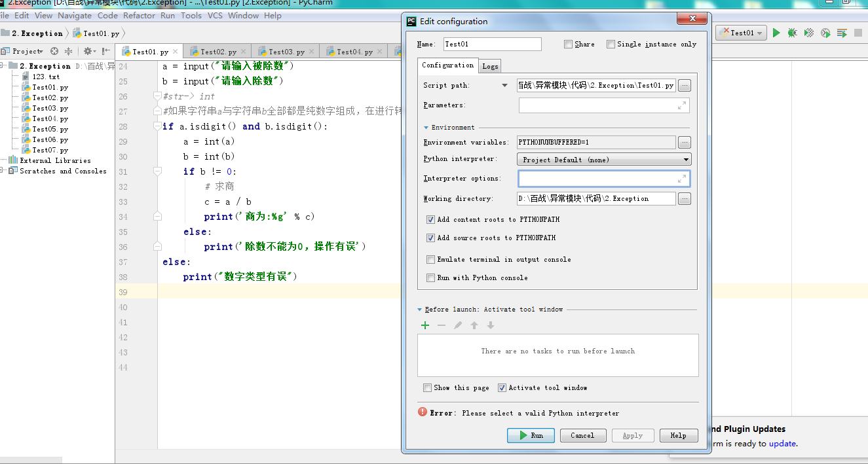Enable Single instance only checkbox

[611, 44]
